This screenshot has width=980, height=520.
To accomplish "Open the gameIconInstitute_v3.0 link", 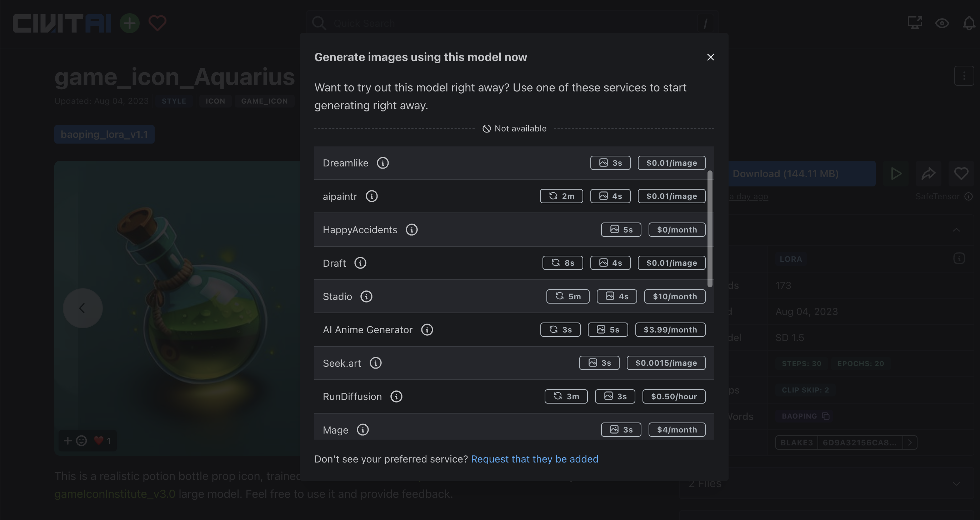I will pos(115,494).
